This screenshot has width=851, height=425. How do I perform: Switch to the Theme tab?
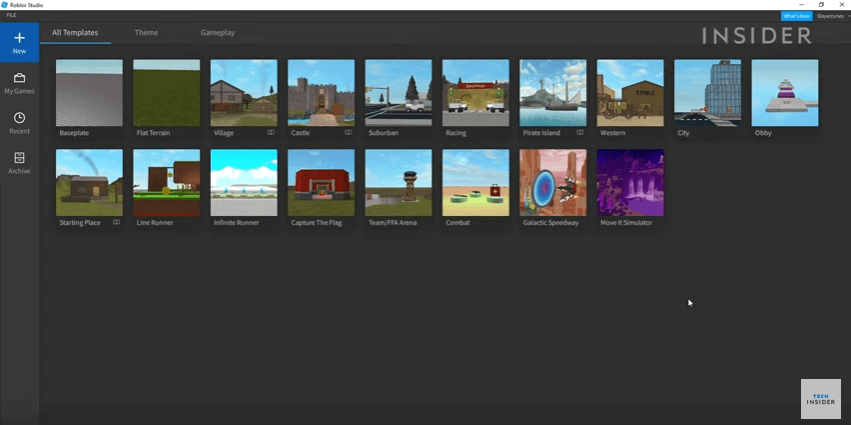(146, 33)
